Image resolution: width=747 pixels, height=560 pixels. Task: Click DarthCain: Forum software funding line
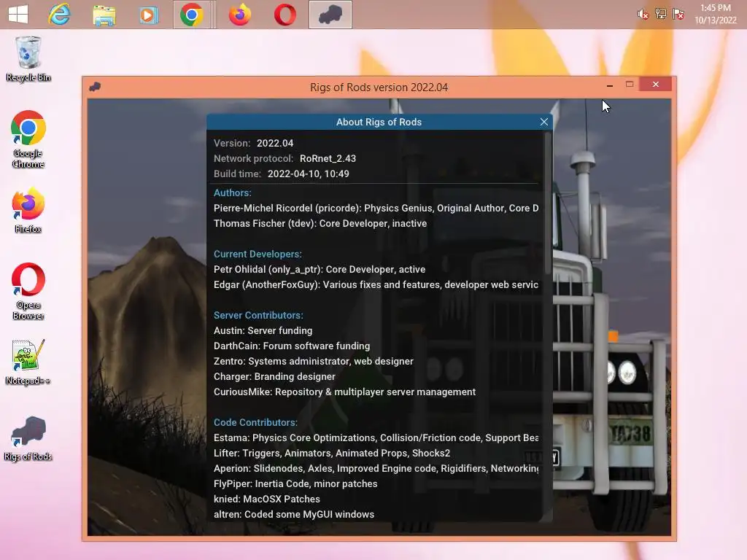292,346
